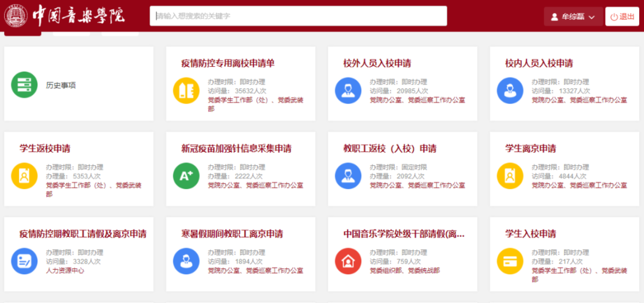Click the text 访问量: 4844人次
The width and height of the screenshot is (644, 303).
559,176
